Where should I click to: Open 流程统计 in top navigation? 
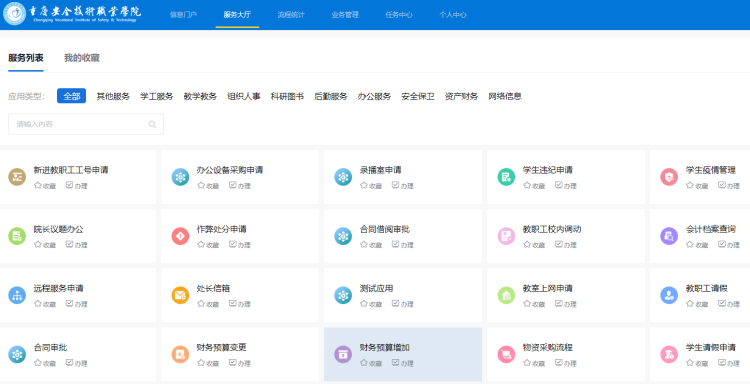(291, 15)
